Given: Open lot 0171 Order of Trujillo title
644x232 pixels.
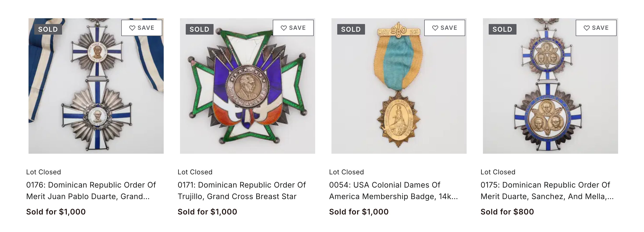Looking at the screenshot, I should click(242, 191).
